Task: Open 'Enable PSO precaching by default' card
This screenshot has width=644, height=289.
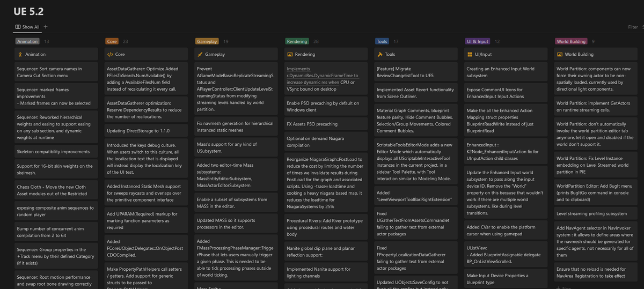Action: pos(326,106)
